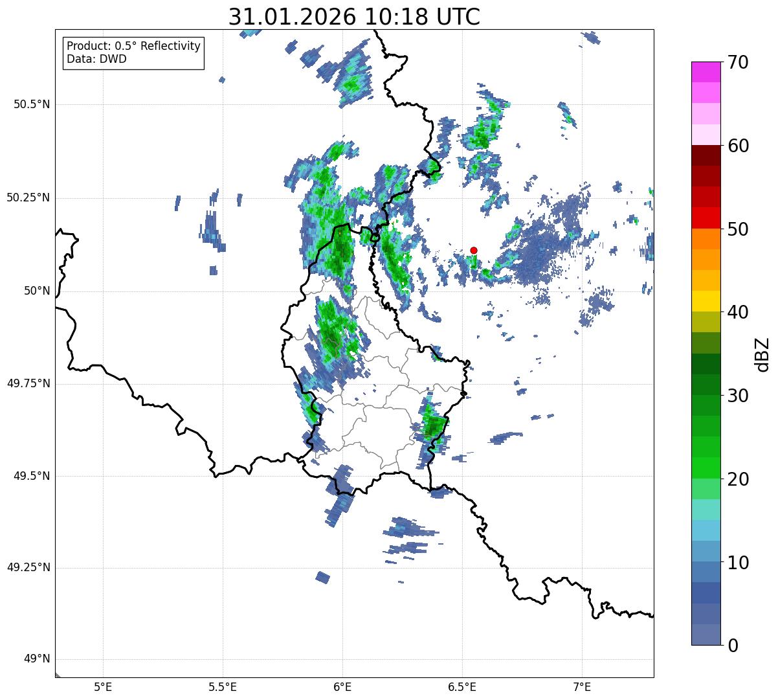778x700 pixels.
Task: Click the colorbar tick label 40
Action: (x=738, y=312)
